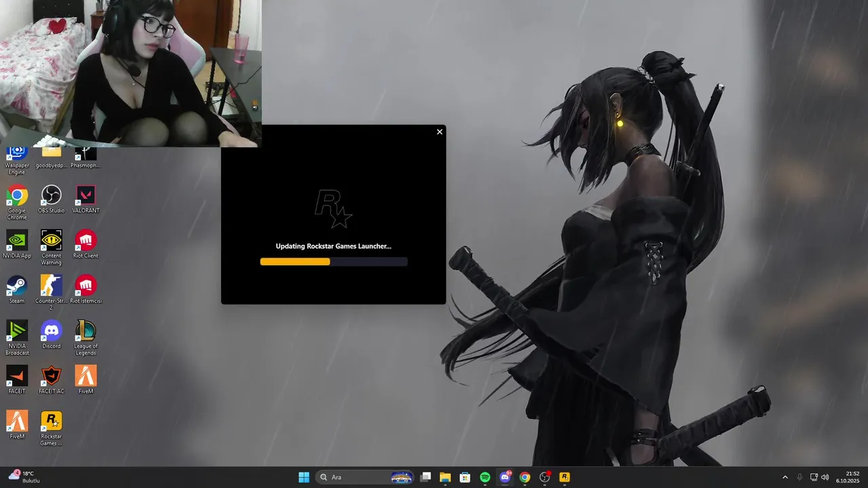Select the Phasmophobia desktop shortcut

[85, 157]
